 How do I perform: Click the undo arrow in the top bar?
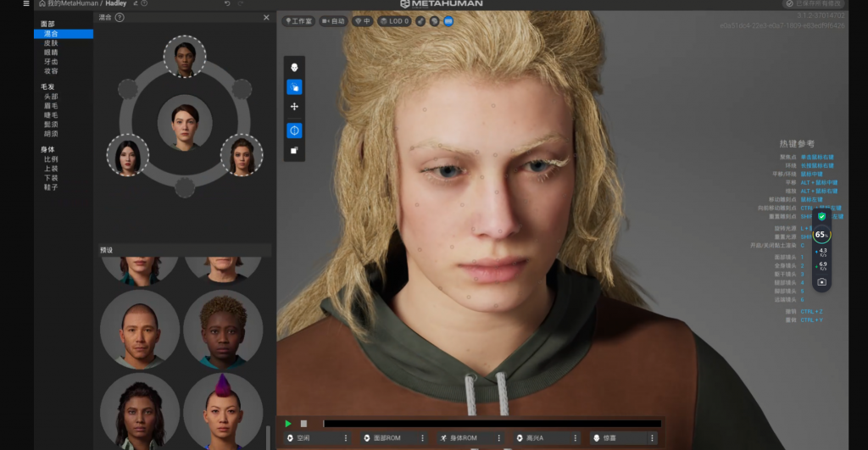point(227,3)
